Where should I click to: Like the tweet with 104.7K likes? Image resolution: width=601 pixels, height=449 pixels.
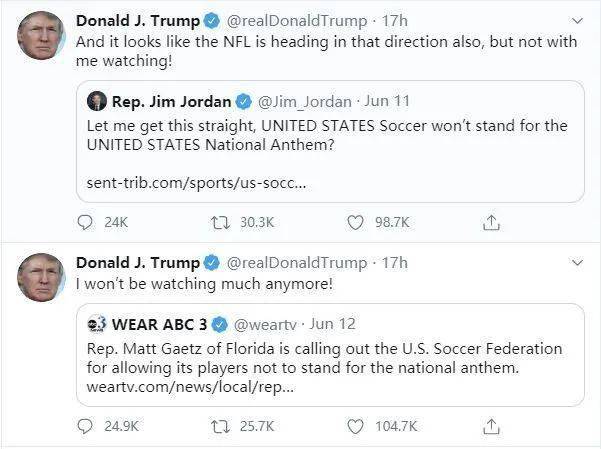point(355,426)
